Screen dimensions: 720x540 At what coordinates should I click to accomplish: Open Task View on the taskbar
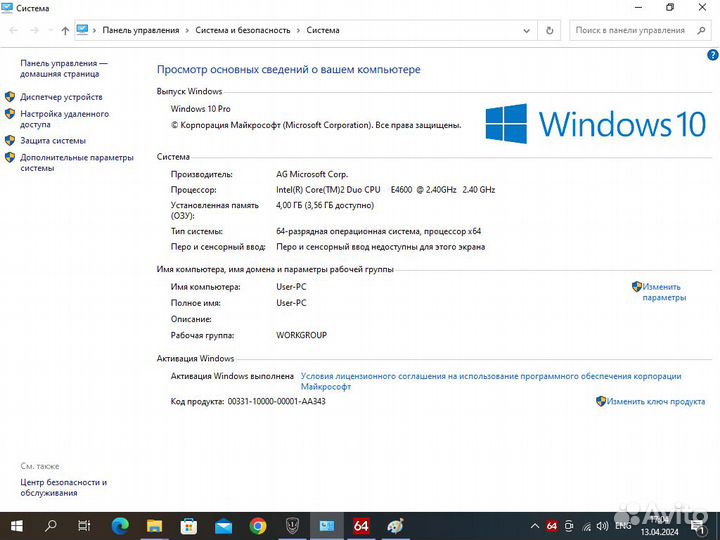[x=84, y=526]
